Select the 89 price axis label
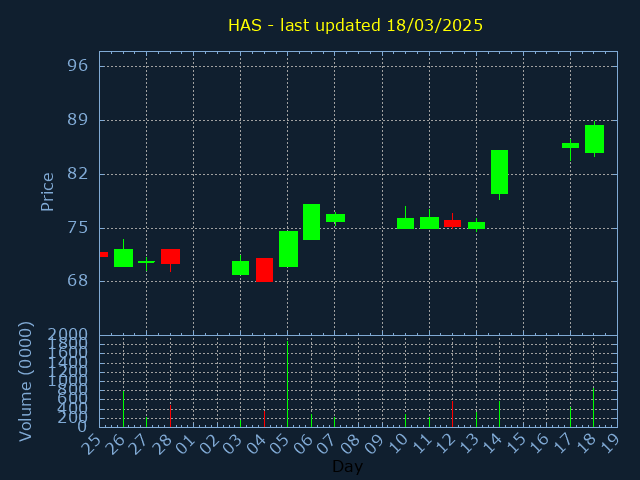The height and width of the screenshot is (480, 640). tap(78, 120)
